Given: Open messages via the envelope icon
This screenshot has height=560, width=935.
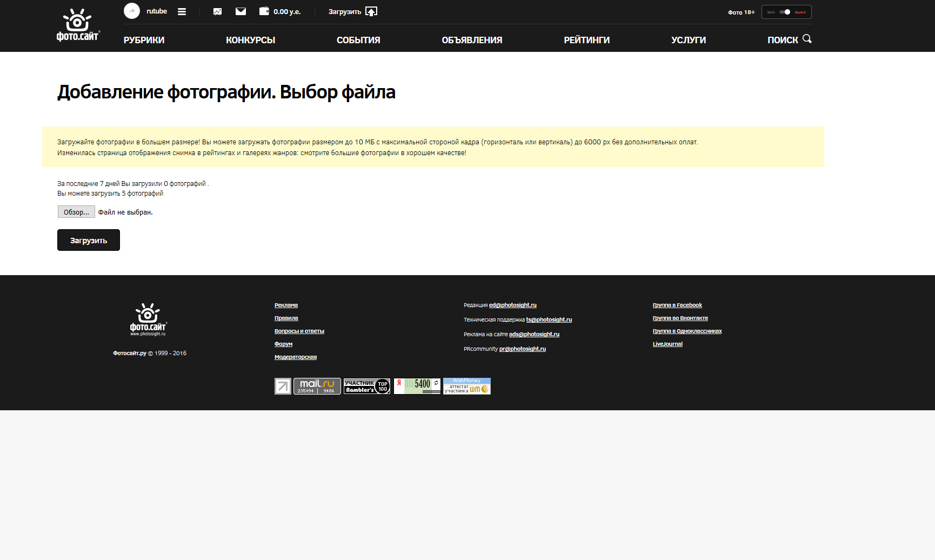Looking at the screenshot, I should click(x=241, y=11).
